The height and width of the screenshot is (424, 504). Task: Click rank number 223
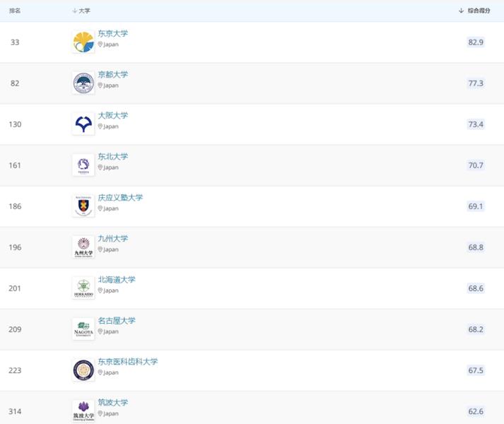coord(15,370)
